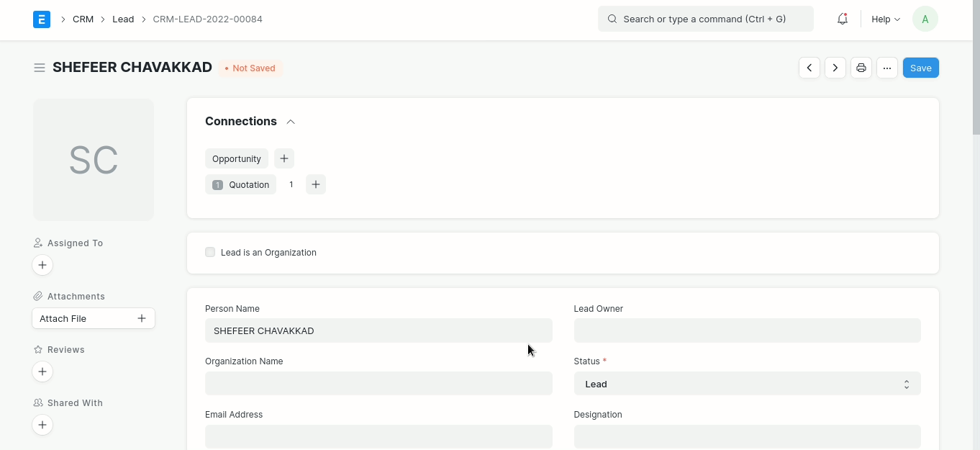The width and height of the screenshot is (980, 450).
Task: Open the Help dropdown menu
Action: coord(885,19)
